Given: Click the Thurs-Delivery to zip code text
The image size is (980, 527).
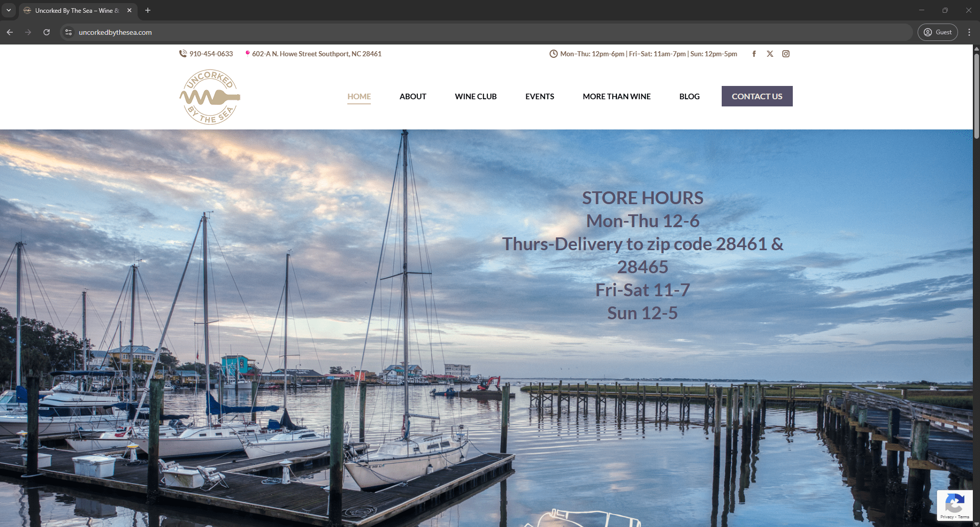Looking at the screenshot, I should click(643, 255).
